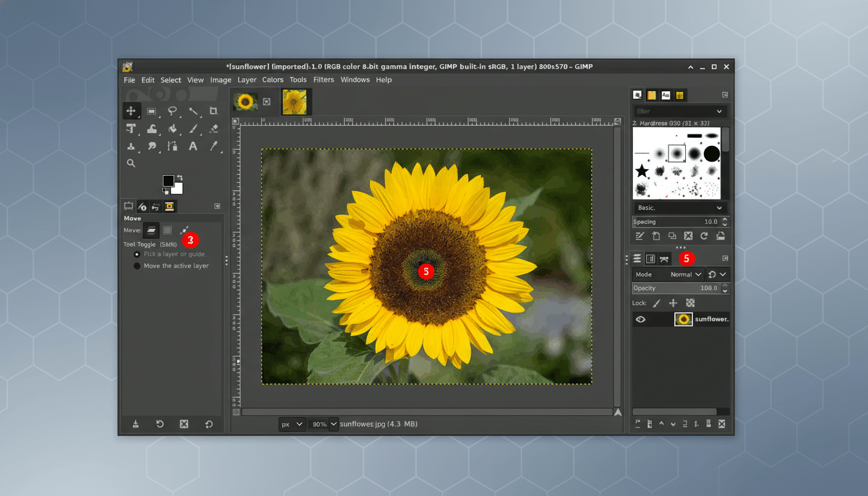
Task: Activate the Free Select lasso tool
Action: coord(173,110)
